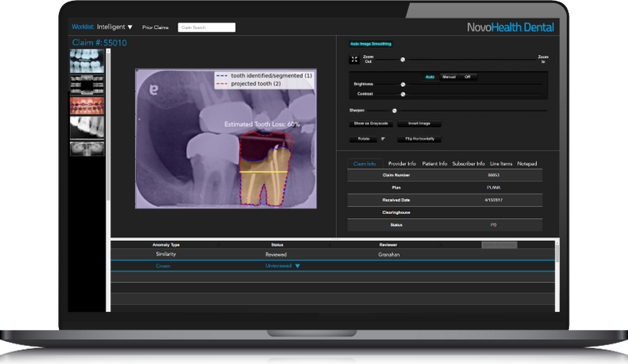Viewport: 628px width, 364px height.
Task: Click the Received Date value 4/13/2017
Action: click(x=494, y=200)
